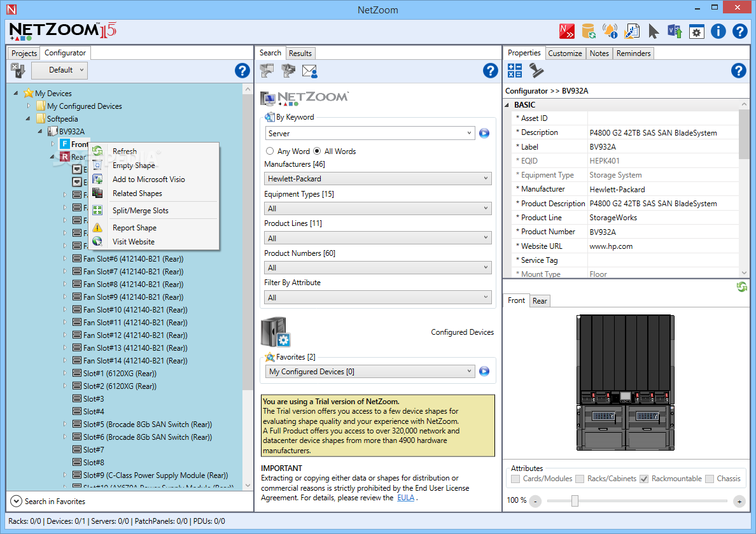Image resolution: width=756 pixels, height=534 pixels.
Task: Open the Product Numbers dropdown
Action: point(378,268)
